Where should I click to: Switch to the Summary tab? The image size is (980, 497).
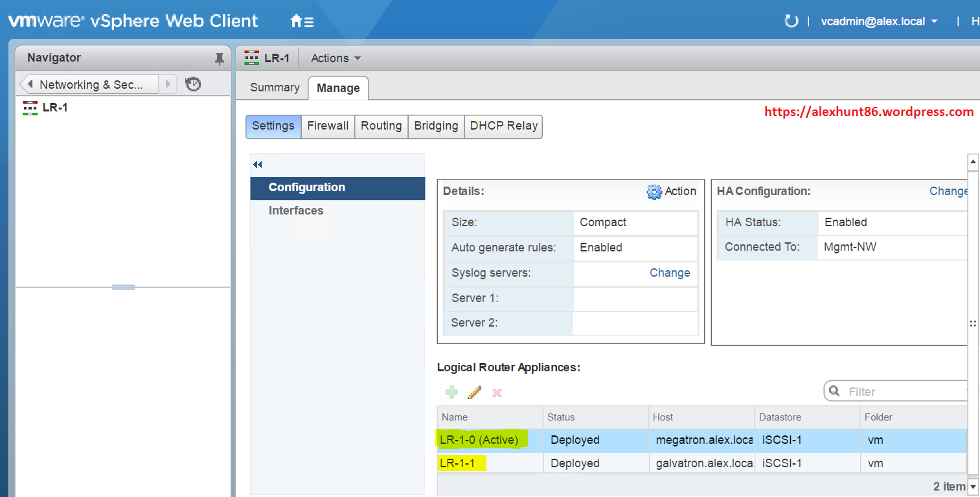pos(275,87)
